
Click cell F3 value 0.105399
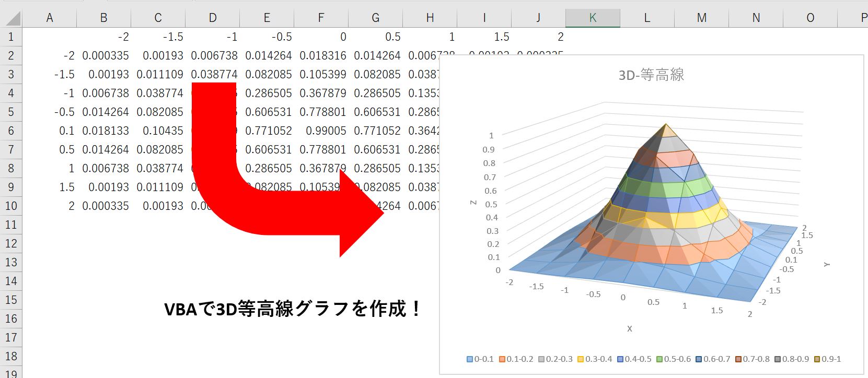coord(321,75)
